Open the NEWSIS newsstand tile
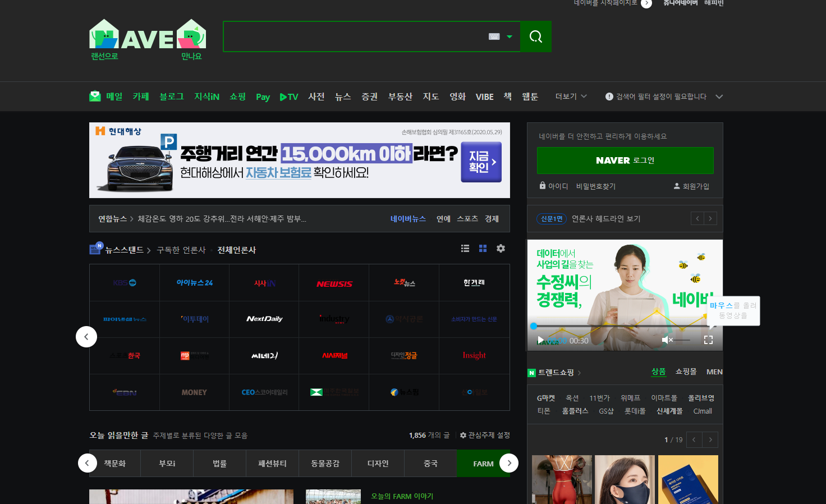The image size is (826, 504). point(334,283)
